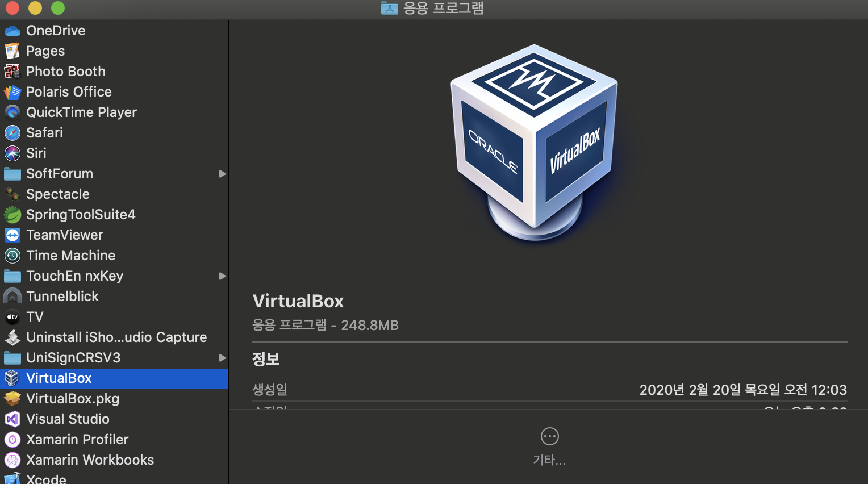Select the VirtualBox.pkg name text
This screenshot has width=868, height=484.
point(73,399)
